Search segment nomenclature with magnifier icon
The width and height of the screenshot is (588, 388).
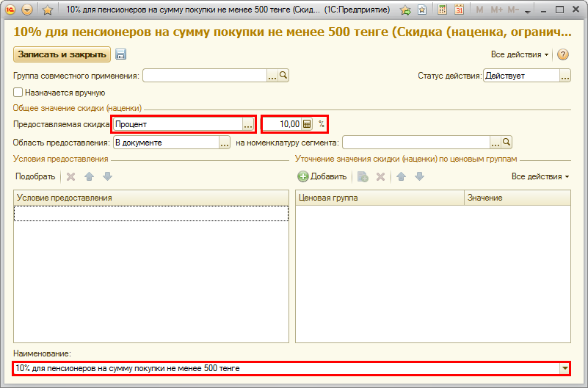[506, 143]
